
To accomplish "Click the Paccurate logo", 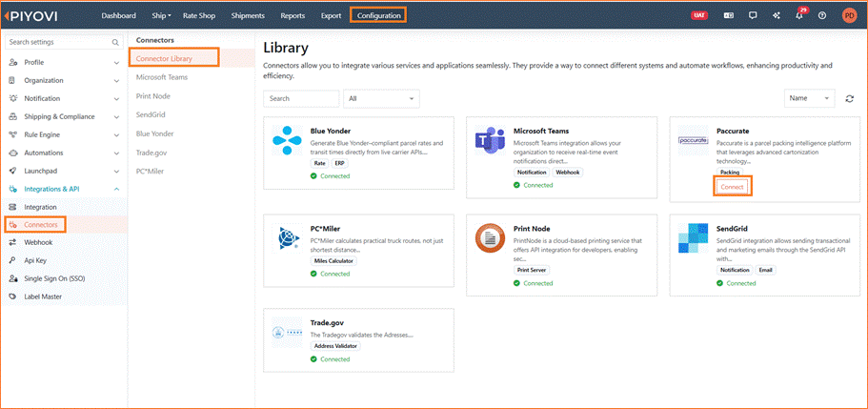I will pyautogui.click(x=693, y=141).
